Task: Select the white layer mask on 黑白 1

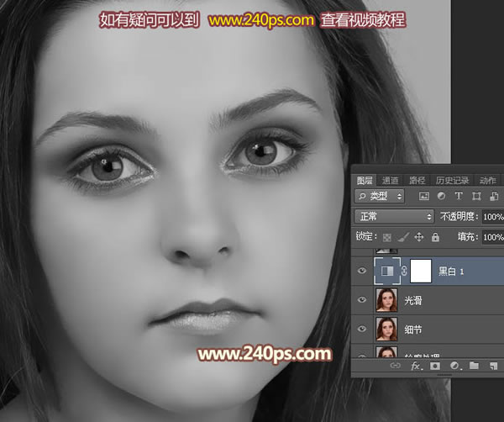Action: point(421,272)
